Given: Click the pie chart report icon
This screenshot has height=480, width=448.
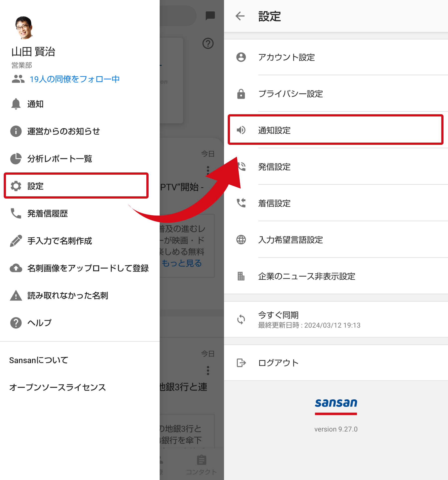Looking at the screenshot, I should coord(16,159).
